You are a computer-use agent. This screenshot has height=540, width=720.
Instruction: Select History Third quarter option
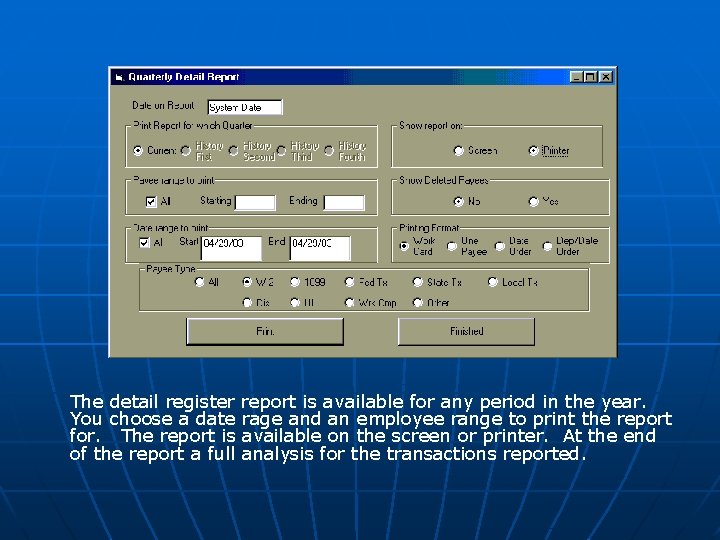(x=281, y=151)
